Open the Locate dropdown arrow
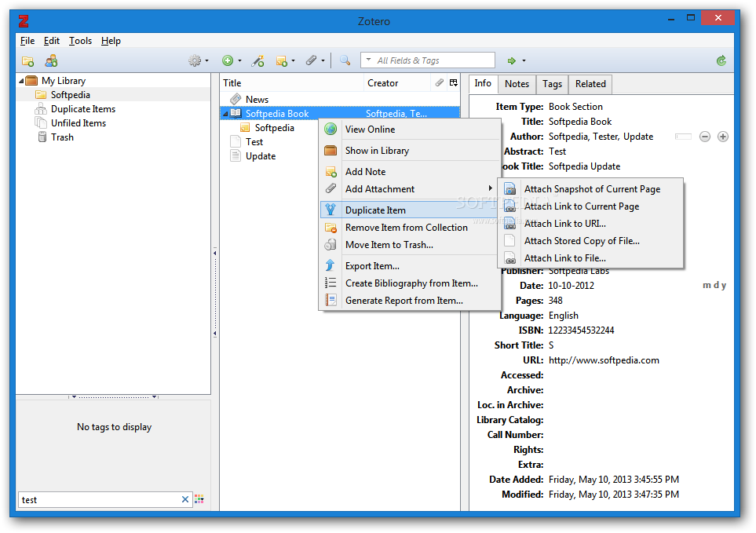The image size is (756, 533). click(x=524, y=60)
